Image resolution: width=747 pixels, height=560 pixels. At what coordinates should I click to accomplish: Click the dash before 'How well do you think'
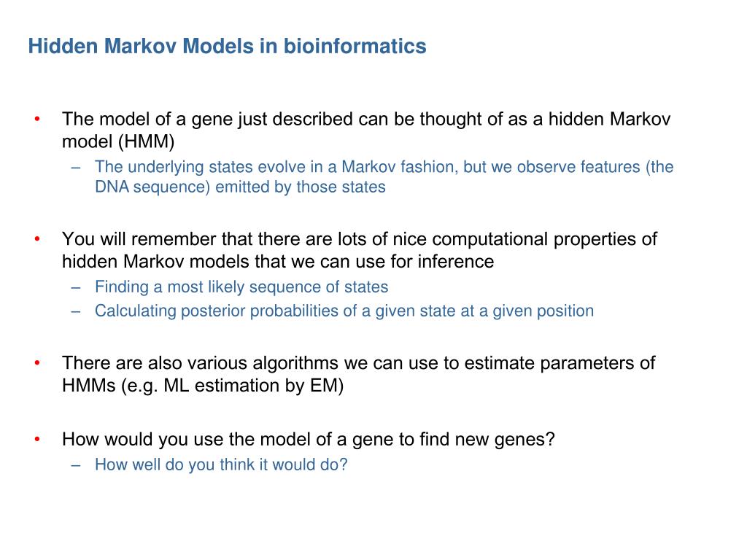pyautogui.click(x=76, y=465)
